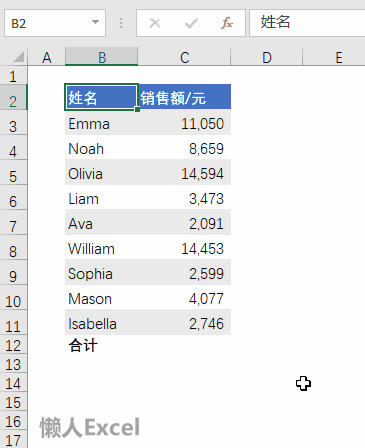Click the cell with value 2,599

(184, 272)
